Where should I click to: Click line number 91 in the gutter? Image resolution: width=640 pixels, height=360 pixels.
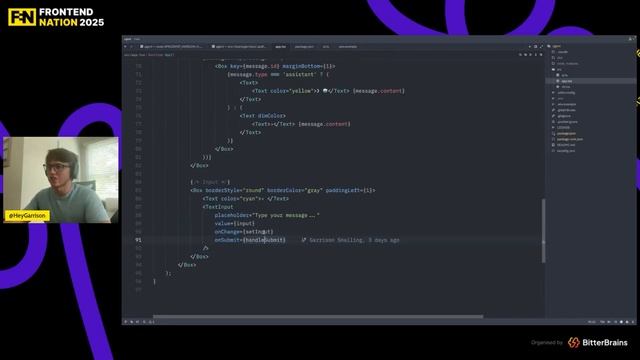[138, 240]
